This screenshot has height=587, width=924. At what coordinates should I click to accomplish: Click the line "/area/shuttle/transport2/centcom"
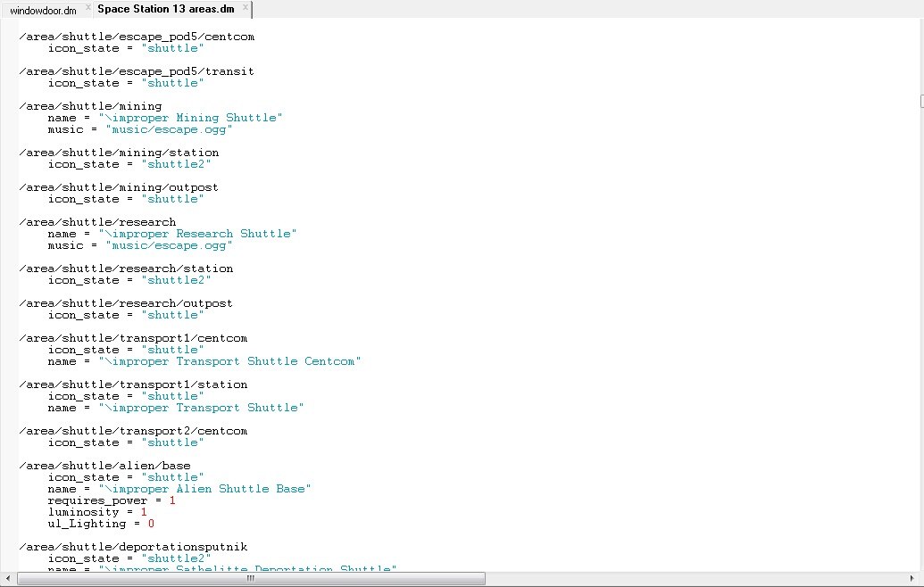pyautogui.click(x=133, y=431)
